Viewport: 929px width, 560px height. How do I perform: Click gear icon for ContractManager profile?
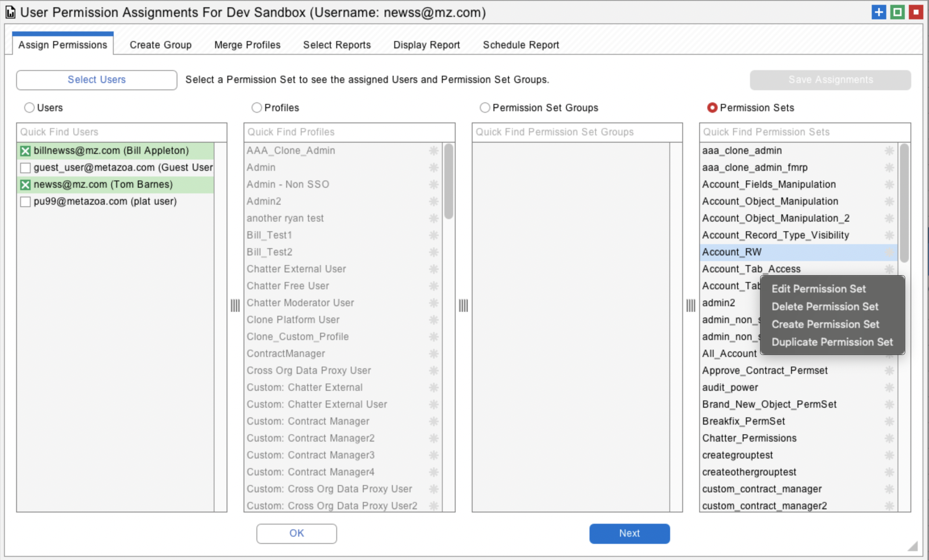pos(433,354)
